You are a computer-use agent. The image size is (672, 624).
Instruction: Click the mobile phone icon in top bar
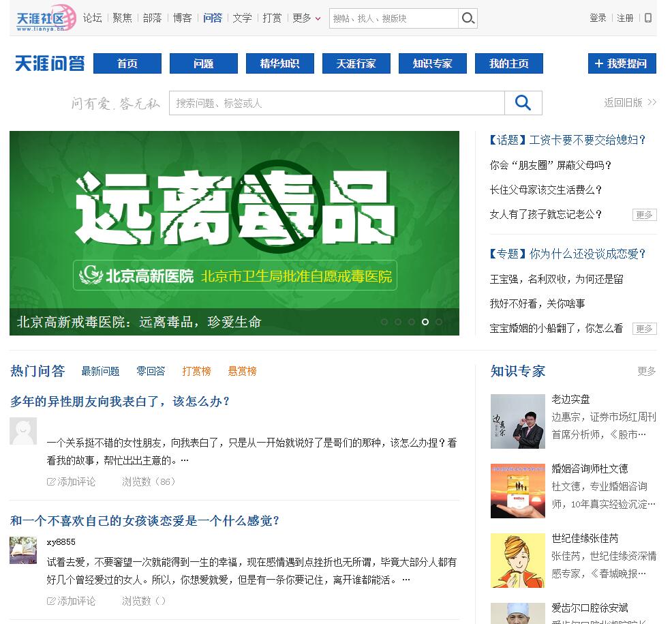(648, 18)
